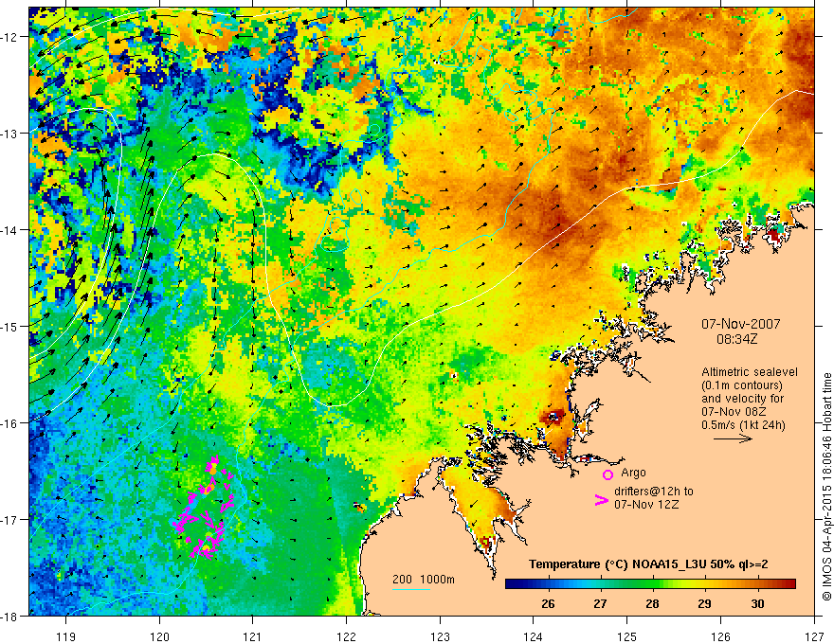Click the 126 longitude axis label
The height and width of the screenshot is (644, 834).
coord(720,636)
